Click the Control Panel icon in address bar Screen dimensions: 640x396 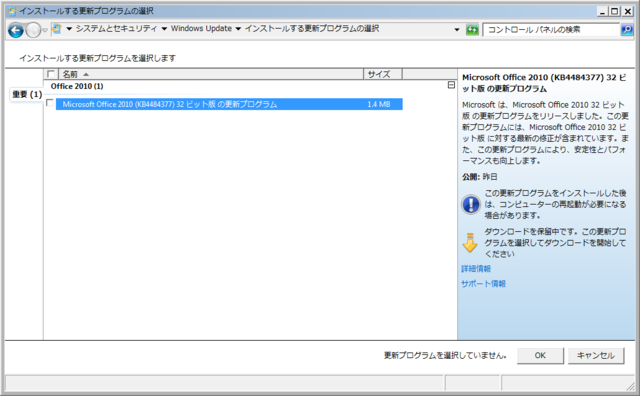click(x=57, y=29)
